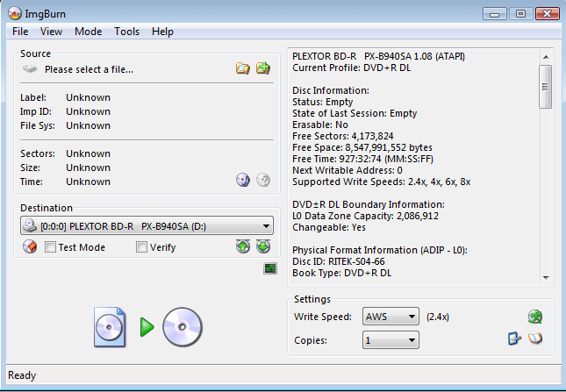The height and width of the screenshot is (392, 566).
Task: Click the 'State of Last Session: Empty' line
Action: click(x=355, y=113)
